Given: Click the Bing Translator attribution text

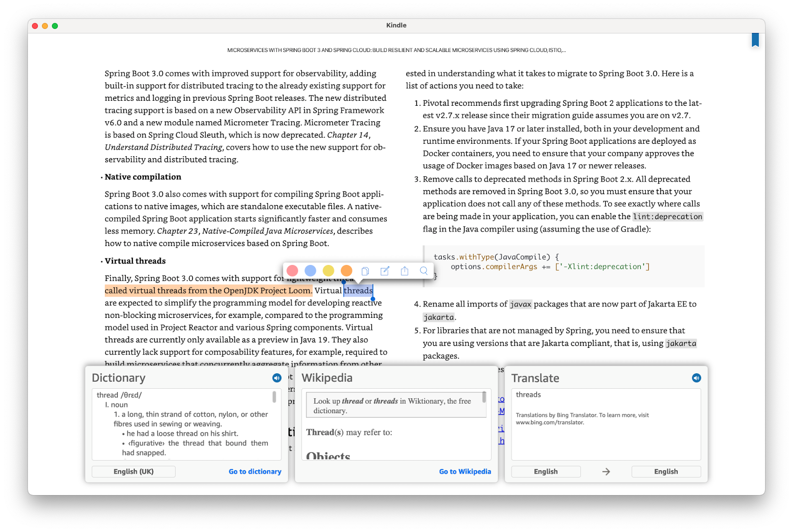Looking at the screenshot, I should point(582,419).
